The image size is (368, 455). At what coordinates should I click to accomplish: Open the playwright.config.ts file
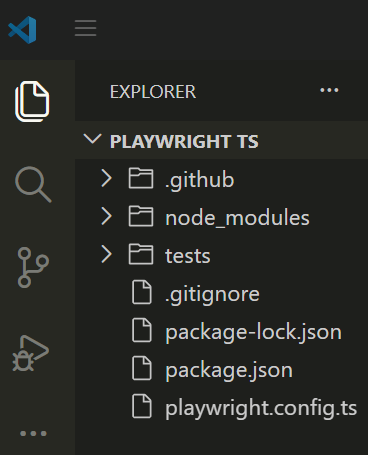[x=261, y=408]
